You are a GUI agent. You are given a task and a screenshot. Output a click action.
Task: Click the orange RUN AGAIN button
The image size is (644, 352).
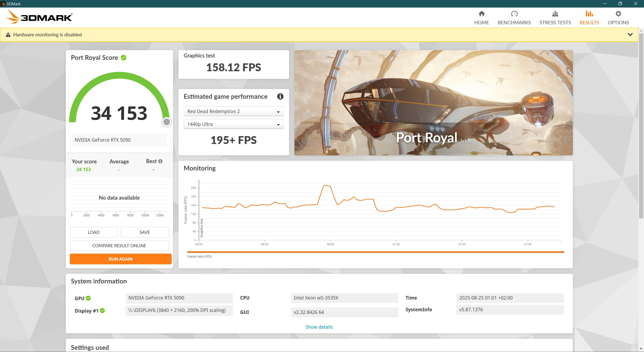(121, 259)
